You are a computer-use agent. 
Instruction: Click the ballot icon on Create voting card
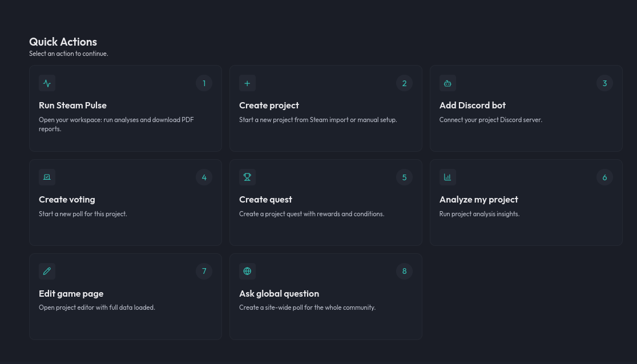47,177
